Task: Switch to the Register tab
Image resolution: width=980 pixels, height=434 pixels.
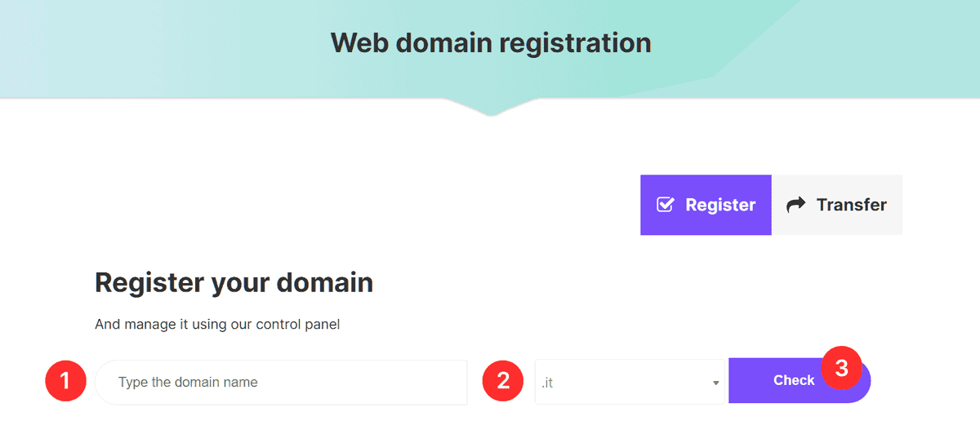Action: [706, 205]
